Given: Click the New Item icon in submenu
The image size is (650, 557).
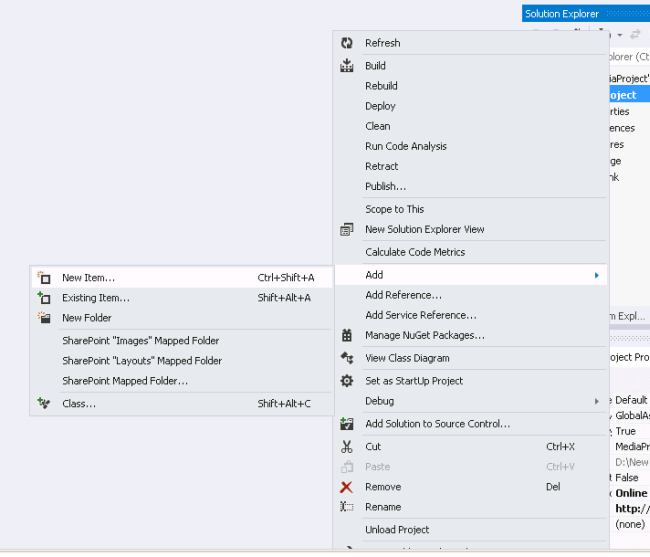Looking at the screenshot, I should tap(44, 278).
